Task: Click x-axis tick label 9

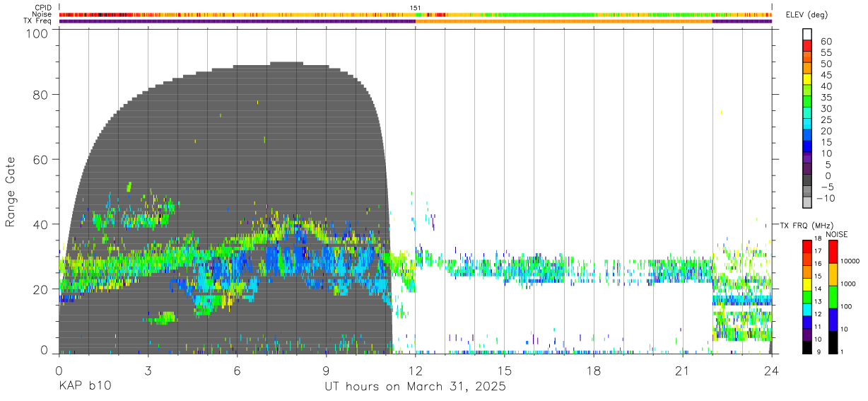Action: click(x=326, y=371)
